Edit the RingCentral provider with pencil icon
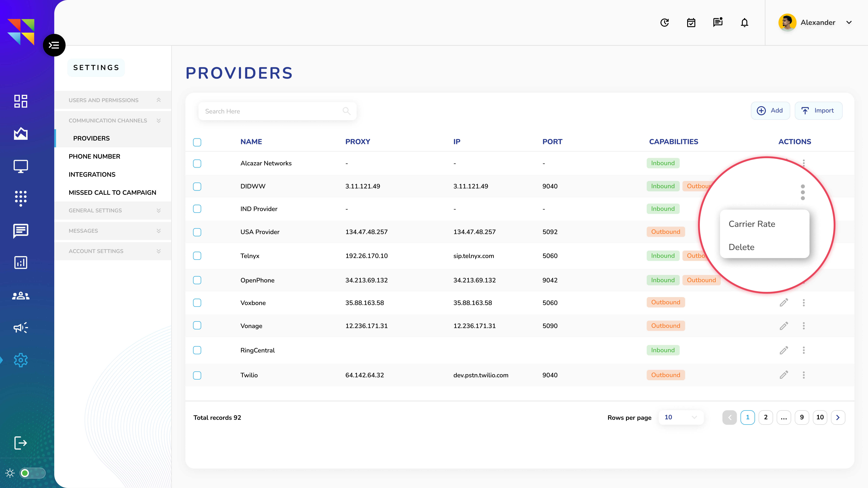868x488 pixels. [784, 350]
